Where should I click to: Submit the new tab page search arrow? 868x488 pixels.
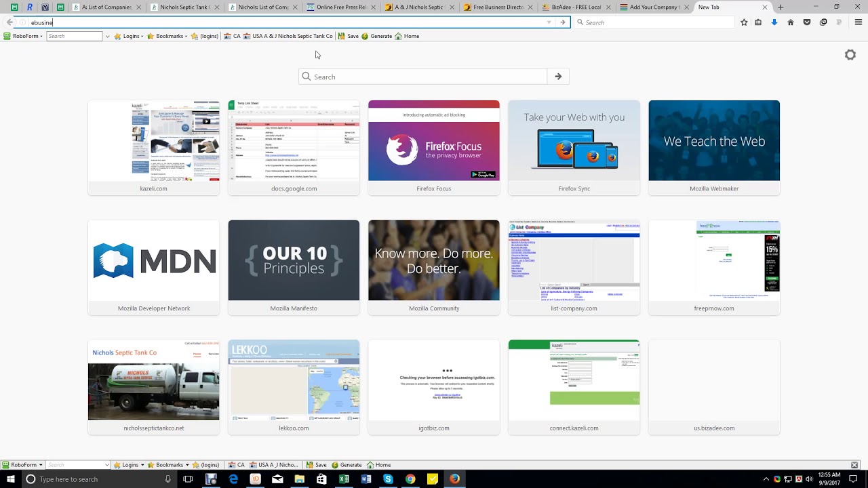tap(558, 77)
